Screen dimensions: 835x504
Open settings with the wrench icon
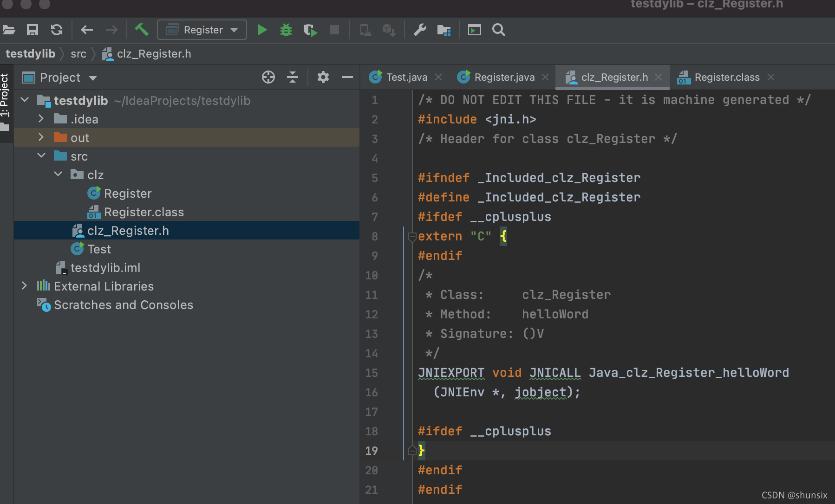coord(420,30)
